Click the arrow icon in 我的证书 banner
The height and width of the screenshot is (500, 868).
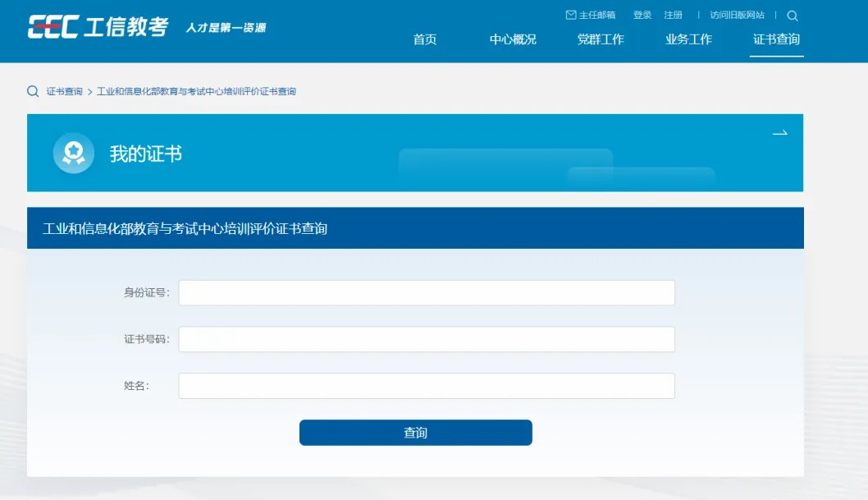click(x=780, y=133)
